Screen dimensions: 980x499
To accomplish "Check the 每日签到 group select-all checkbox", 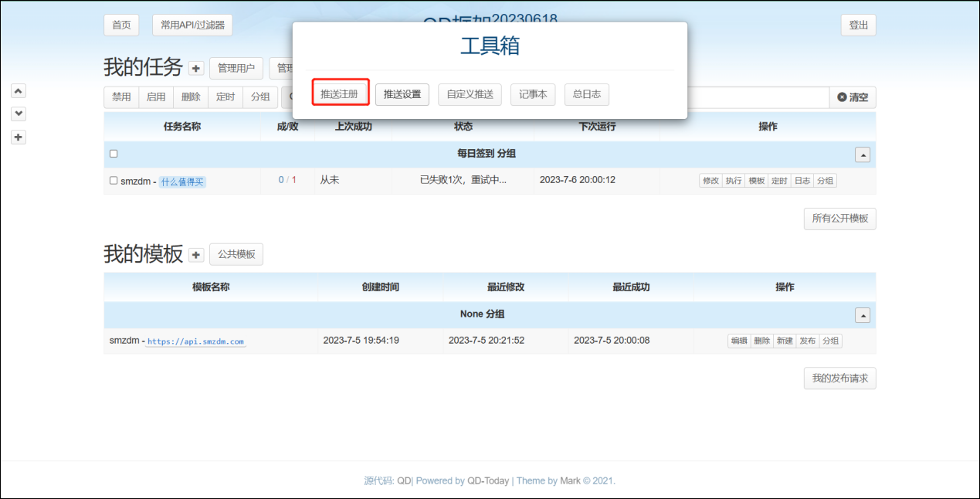I will 114,154.
